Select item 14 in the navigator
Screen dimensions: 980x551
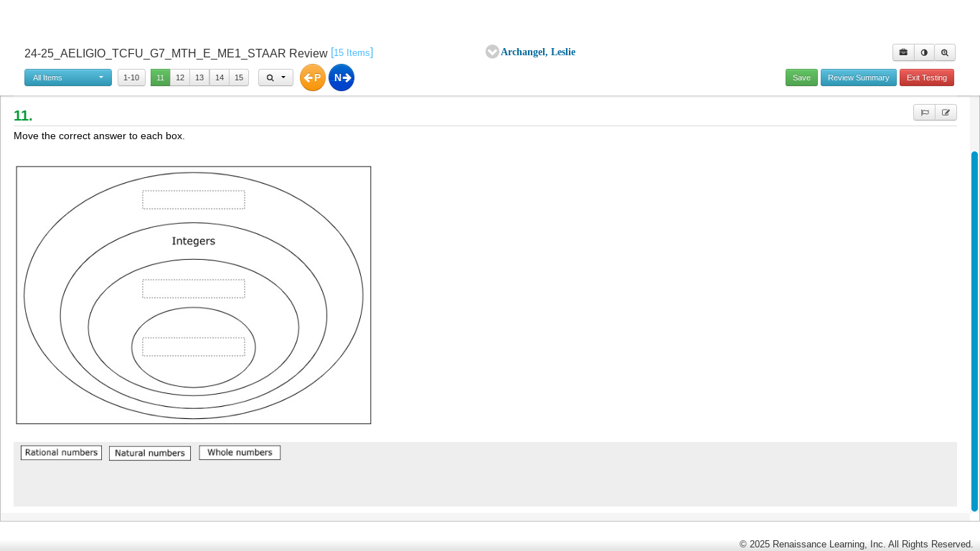pyautogui.click(x=220, y=77)
